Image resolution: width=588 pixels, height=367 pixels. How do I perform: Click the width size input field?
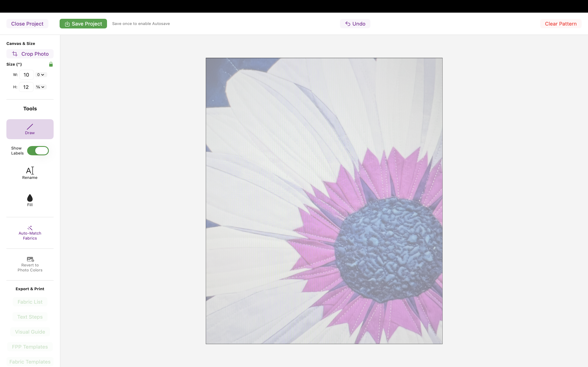[x=26, y=75]
